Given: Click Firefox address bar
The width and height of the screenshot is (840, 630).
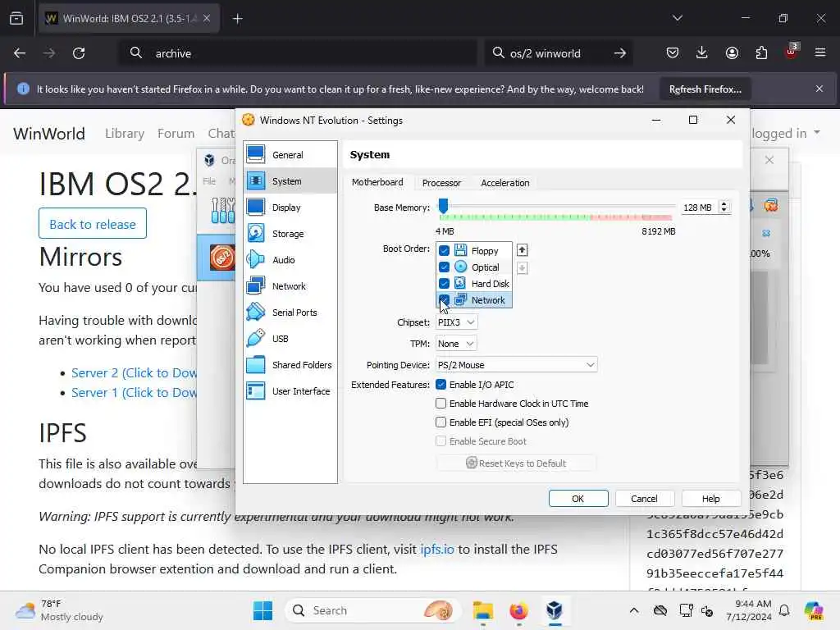Looking at the screenshot, I should [x=298, y=53].
